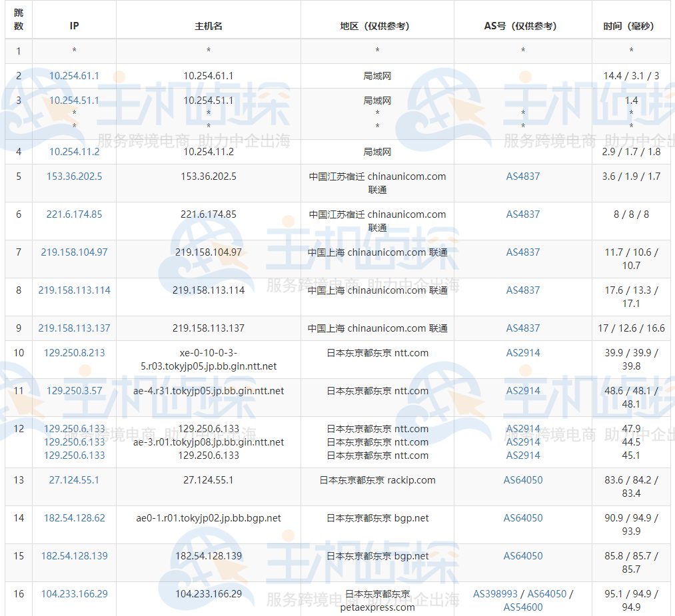Image resolution: width=675 pixels, height=616 pixels.
Task: Open the AS398993 link
Action: click(x=495, y=594)
